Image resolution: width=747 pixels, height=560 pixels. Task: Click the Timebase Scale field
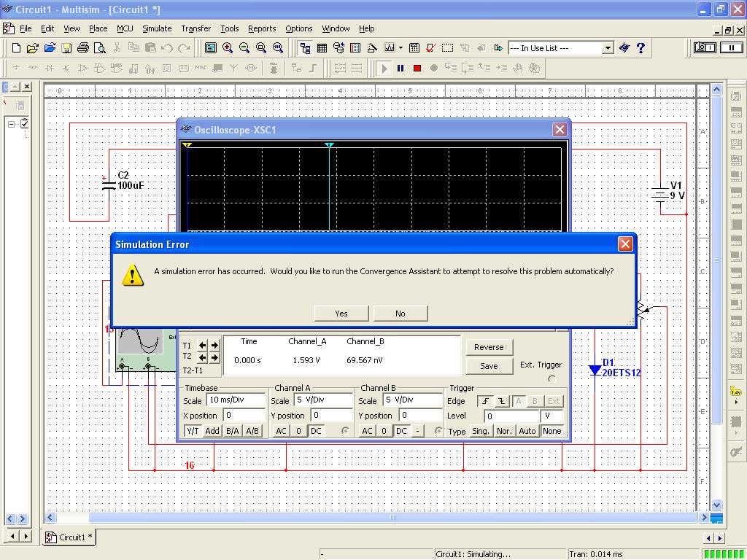[236, 400]
